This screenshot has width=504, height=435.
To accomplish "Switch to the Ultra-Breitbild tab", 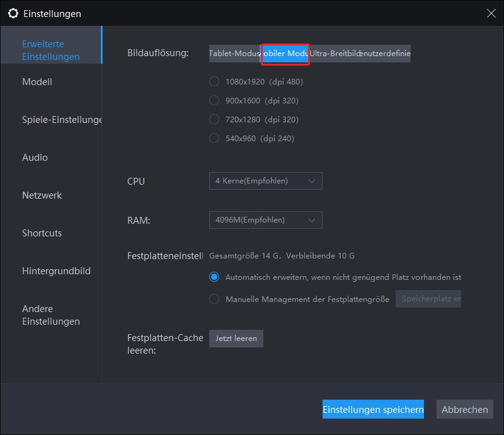I will point(334,54).
